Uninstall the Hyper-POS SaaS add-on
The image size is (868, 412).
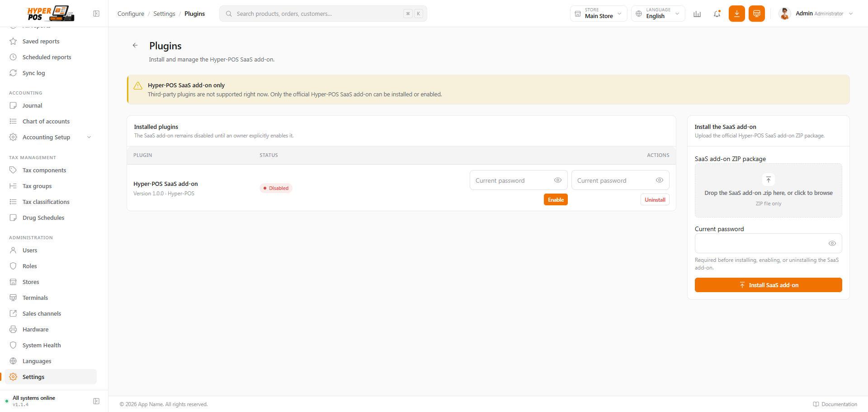[655, 200]
